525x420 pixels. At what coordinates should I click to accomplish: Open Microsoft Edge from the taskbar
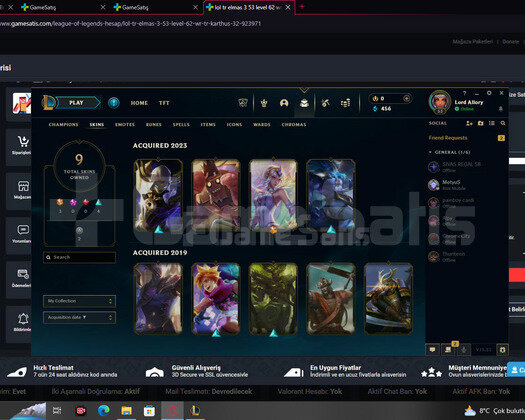(104, 410)
